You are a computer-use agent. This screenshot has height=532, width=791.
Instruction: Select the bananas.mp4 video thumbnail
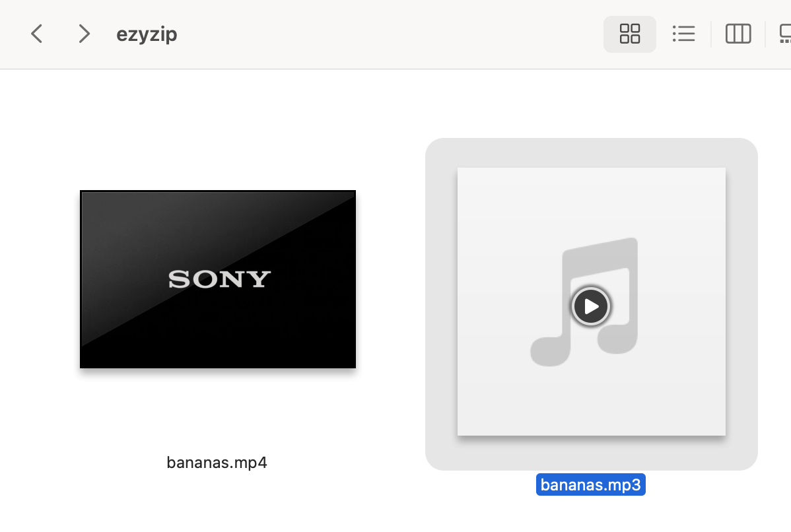tap(218, 279)
